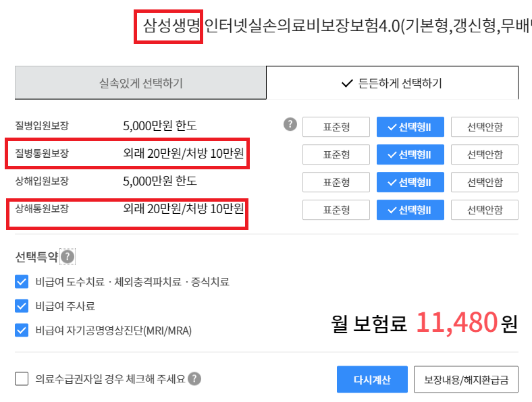This screenshot has width=532, height=402.
Task: Choose 선택안함 for 질병통원보장
Action: pos(485,154)
